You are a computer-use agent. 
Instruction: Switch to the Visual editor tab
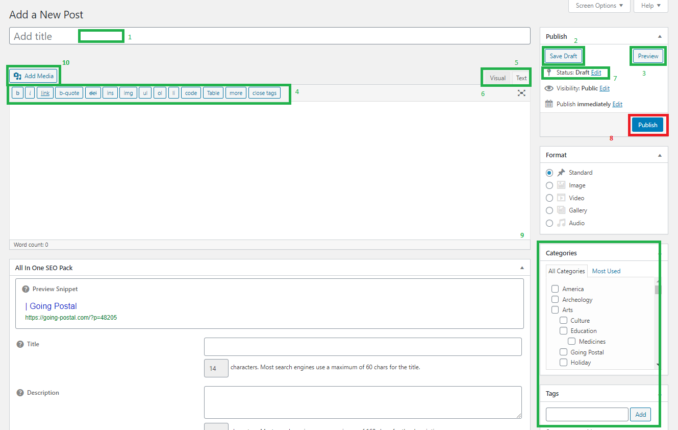pos(497,78)
